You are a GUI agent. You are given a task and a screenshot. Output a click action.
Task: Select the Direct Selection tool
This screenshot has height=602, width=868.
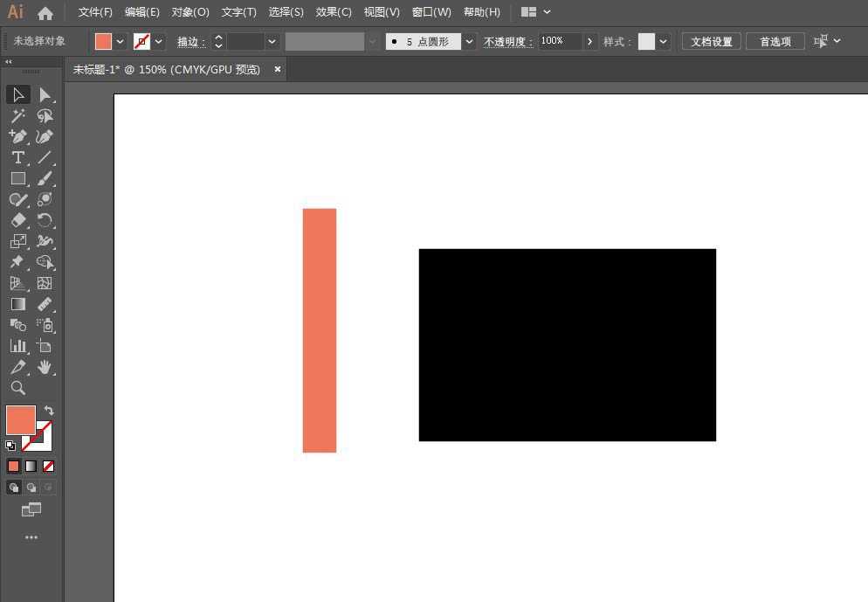click(x=45, y=94)
